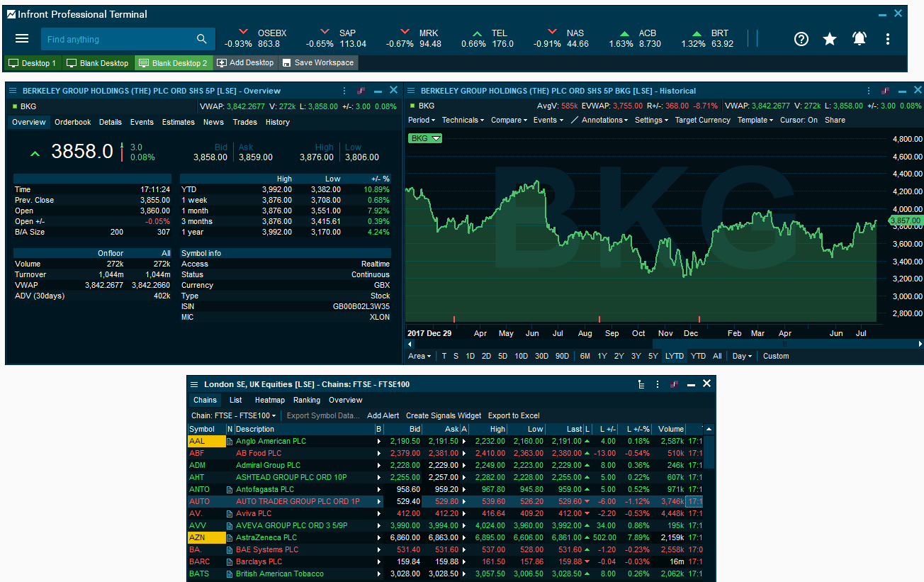Switch to the Orderbook tab
Screen dimensions: 924x582
73,122
